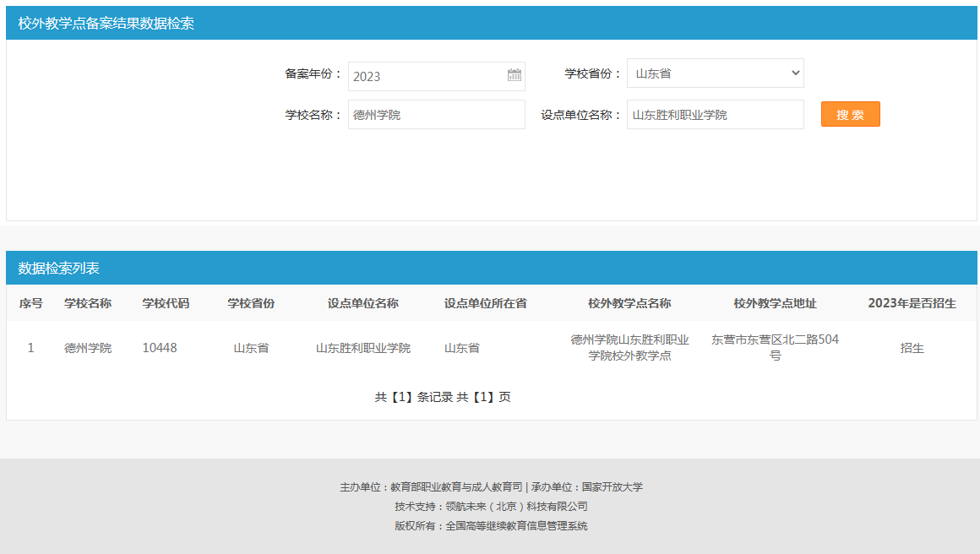The height and width of the screenshot is (554, 980).
Task: Expand the 学校省份 dropdown showing 山东省
Action: [x=715, y=73]
